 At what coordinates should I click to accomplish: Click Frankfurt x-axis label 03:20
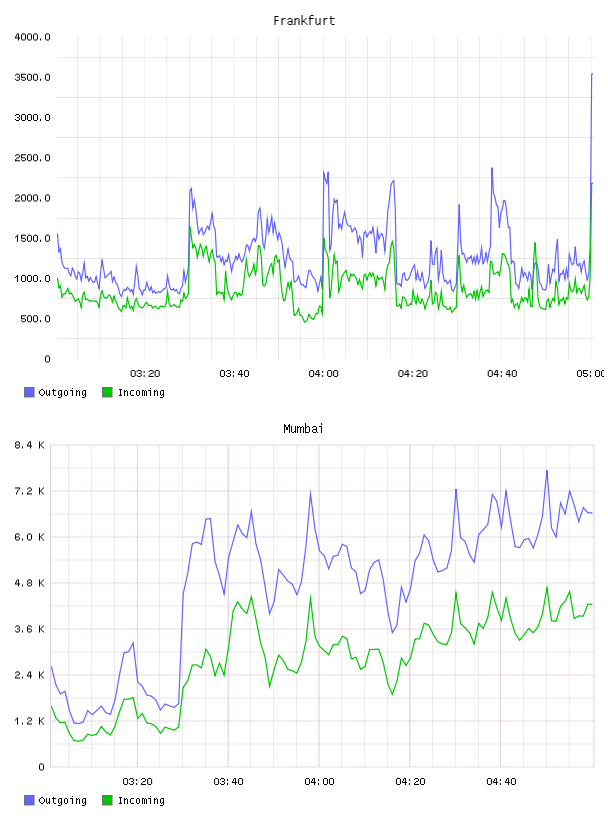click(145, 374)
